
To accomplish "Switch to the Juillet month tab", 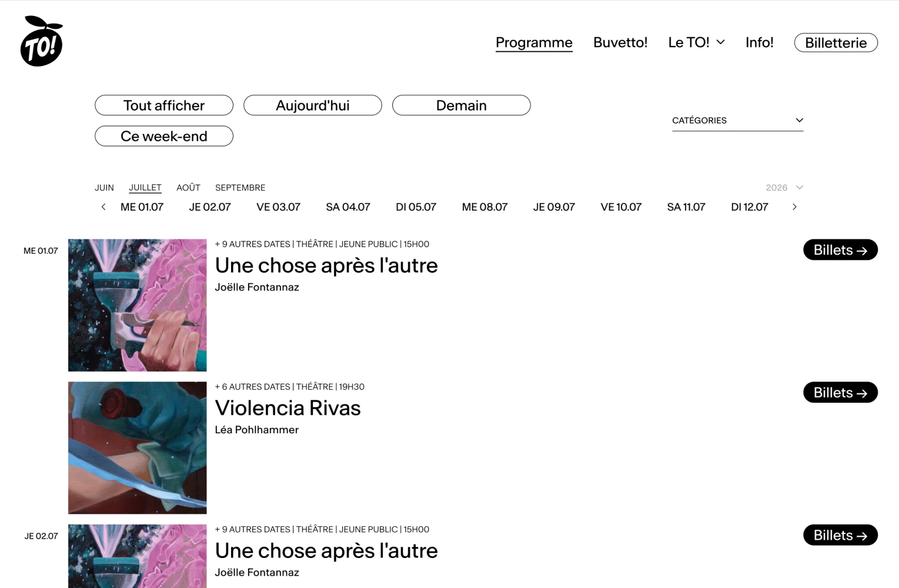I will (x=145, y=188).
